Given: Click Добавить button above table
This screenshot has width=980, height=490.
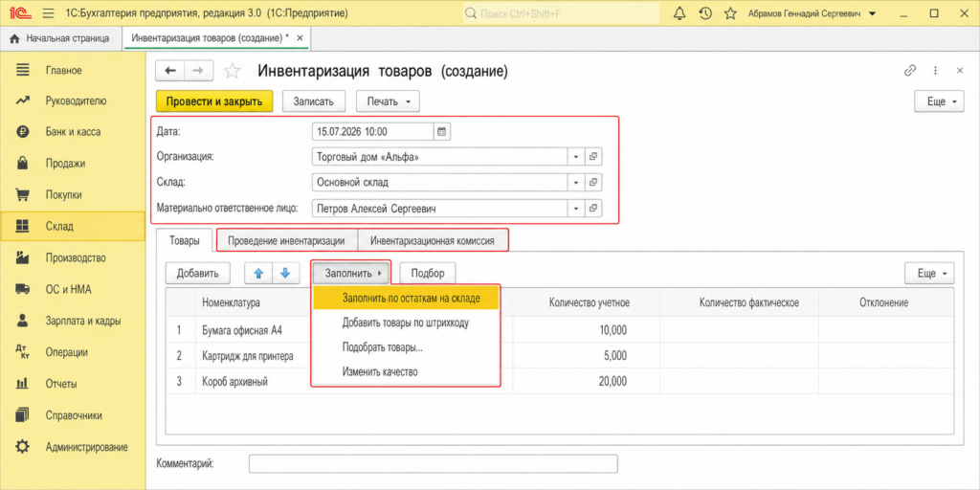Looking at the screenshot, I should 197,273.
